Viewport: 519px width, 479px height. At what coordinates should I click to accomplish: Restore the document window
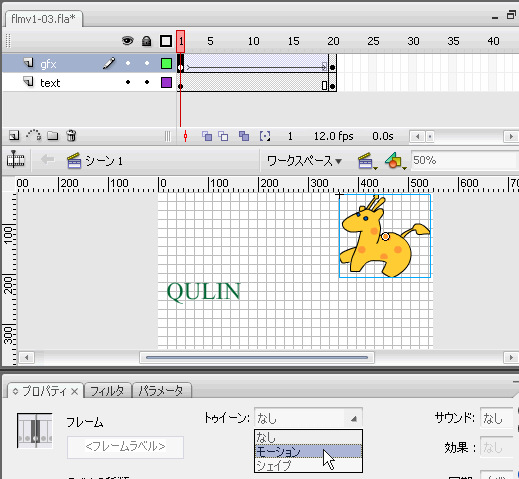tap(511, 15)
